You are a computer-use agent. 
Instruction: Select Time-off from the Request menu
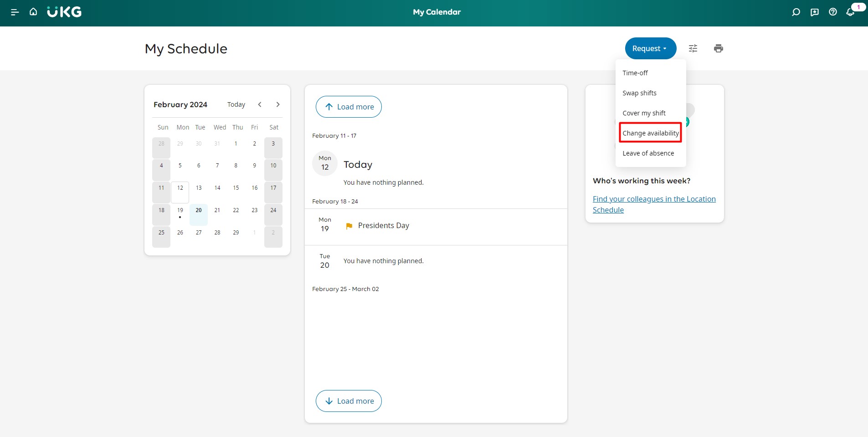tap(635, 73)
